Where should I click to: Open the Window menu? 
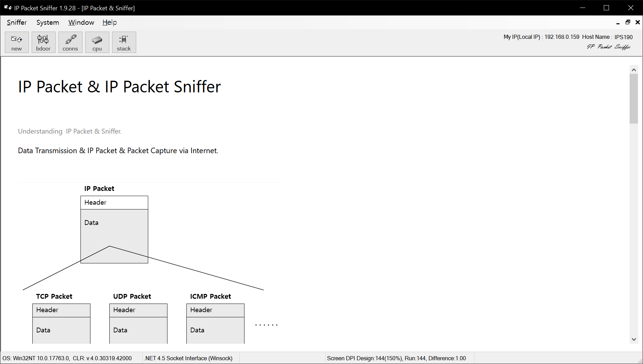point(81,22)
